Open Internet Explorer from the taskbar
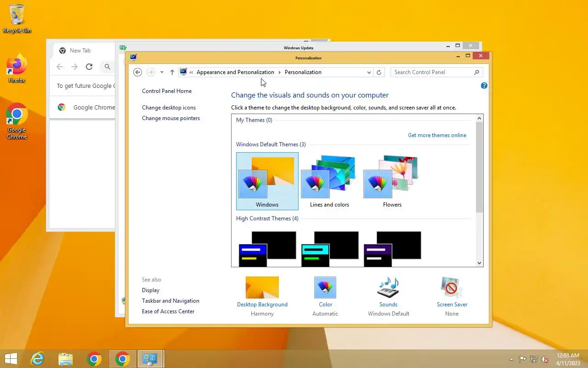The image size is (588, 368). (x=37, y=359)
